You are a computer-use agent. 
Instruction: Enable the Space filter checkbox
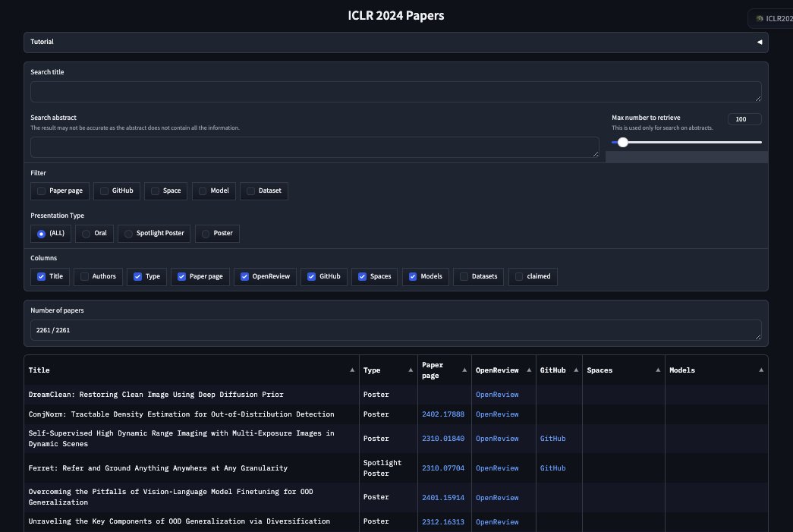156,191
